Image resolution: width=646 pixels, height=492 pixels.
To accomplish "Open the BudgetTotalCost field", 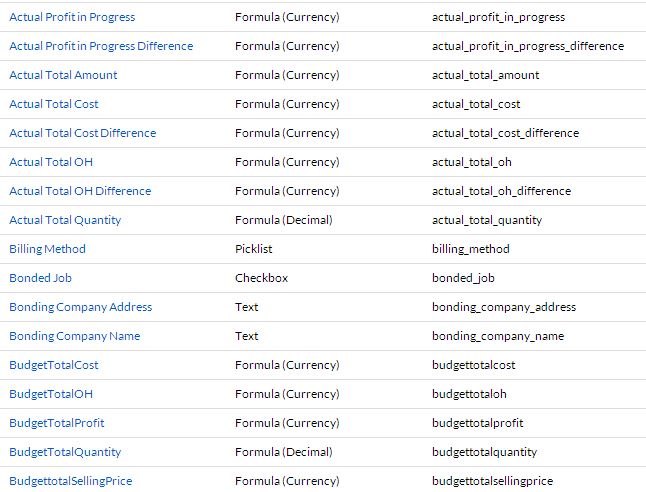I will [x=54, y=365].
